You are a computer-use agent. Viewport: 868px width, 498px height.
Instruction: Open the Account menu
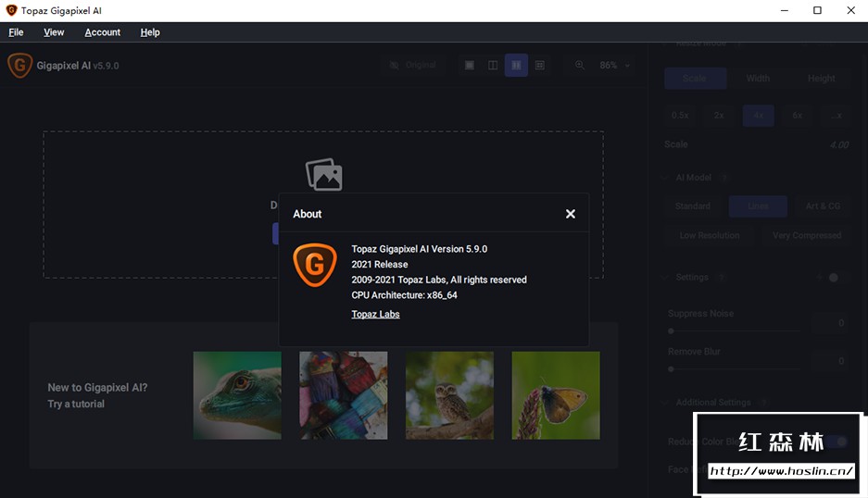(103, 32)
